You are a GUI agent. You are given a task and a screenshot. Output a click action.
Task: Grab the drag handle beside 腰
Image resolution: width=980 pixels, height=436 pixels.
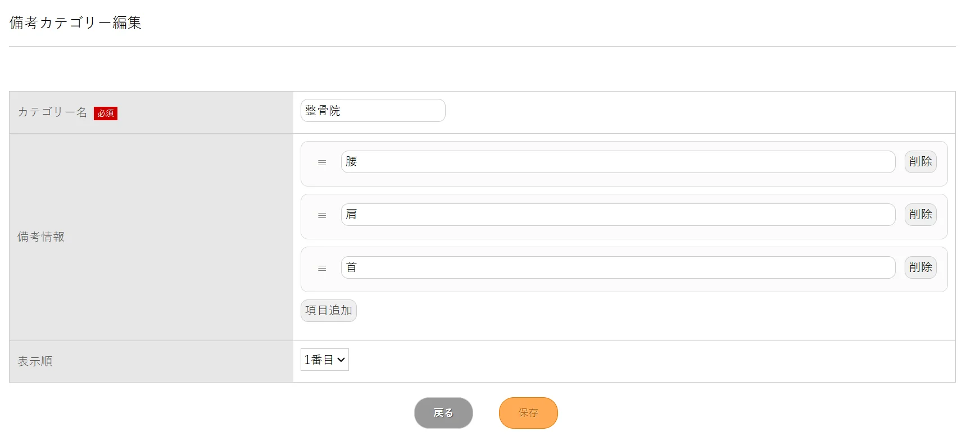pos(322,163)
